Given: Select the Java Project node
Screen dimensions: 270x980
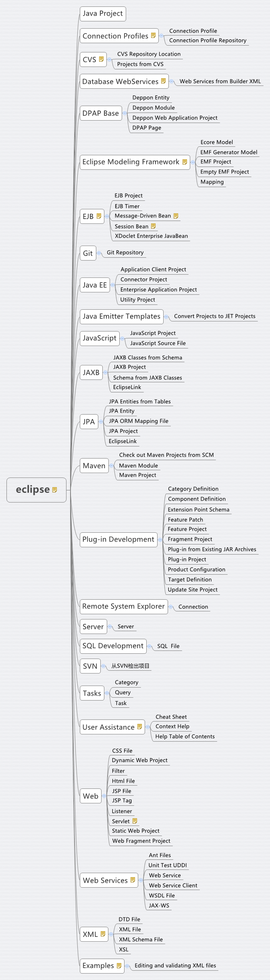Looking at the screenshot, I should 103,14.
